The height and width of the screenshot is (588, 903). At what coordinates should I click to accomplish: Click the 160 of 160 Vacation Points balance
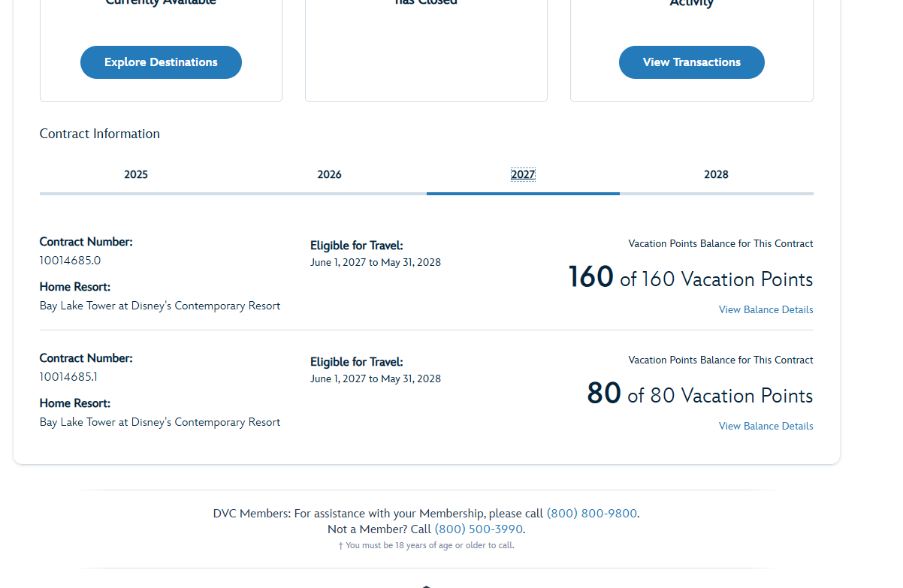(x=690, y=278)
